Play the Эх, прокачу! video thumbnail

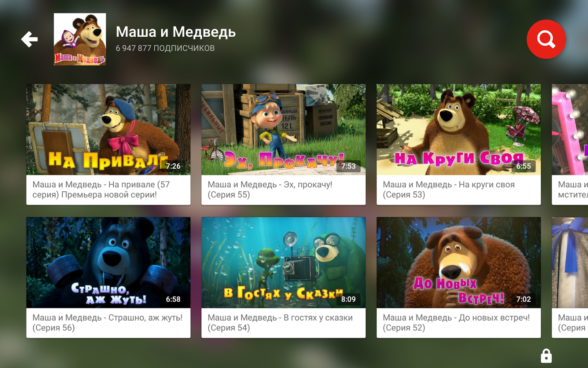pos(283,130)
